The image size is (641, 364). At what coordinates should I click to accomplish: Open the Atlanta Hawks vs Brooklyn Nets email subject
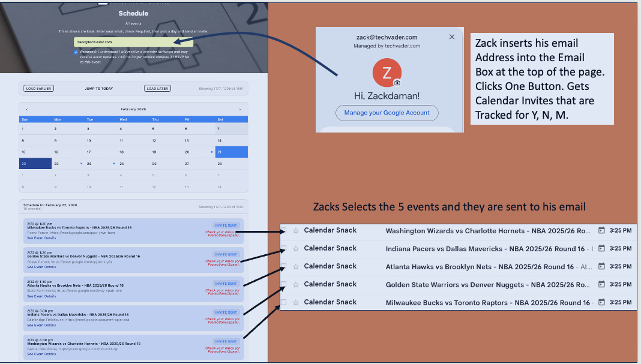(x=480, y=267)
